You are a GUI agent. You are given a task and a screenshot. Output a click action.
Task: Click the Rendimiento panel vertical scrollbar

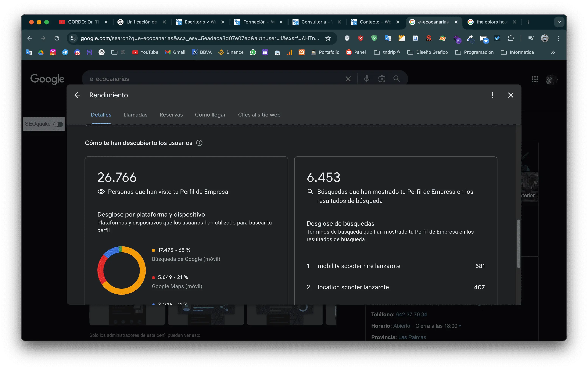click(518, 244)
